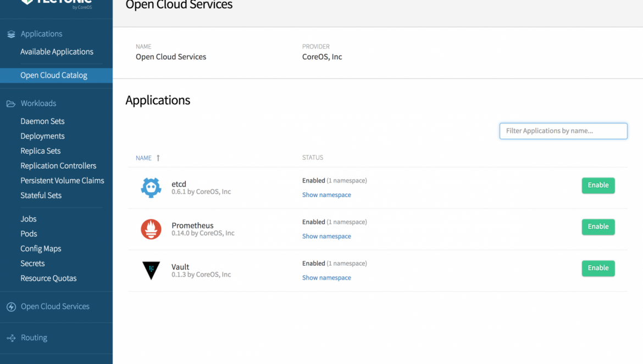The width and height of the screenshot is (643, 364).
Task: Go to Daemon Sets
Action: (43, 121)
